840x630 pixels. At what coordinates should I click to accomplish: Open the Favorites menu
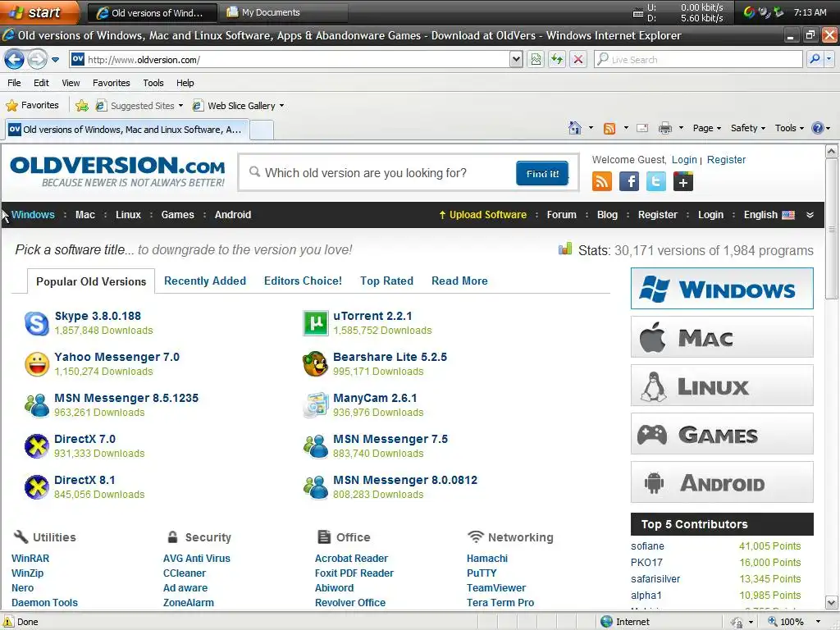point(112,83)
